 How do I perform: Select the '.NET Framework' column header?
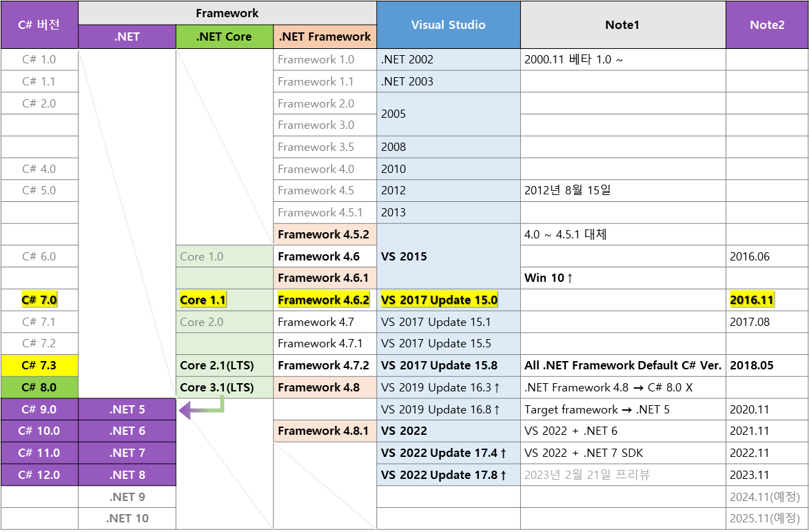coord(325,37)
